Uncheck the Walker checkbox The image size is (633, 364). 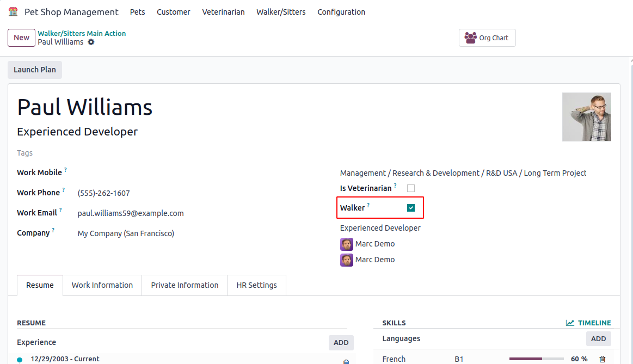pos(411,208)
